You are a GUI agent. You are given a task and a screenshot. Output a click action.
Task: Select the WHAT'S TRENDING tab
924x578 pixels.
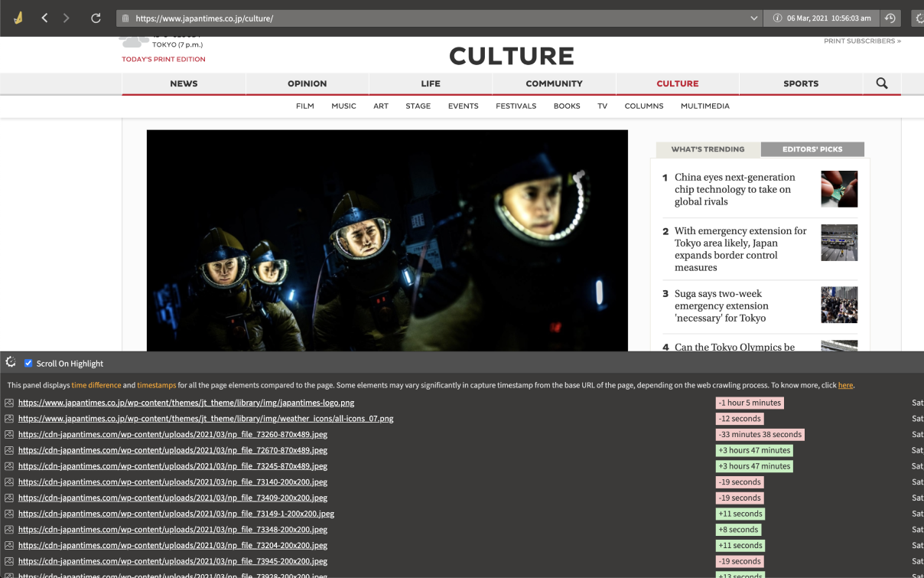(x=708, y=149)
